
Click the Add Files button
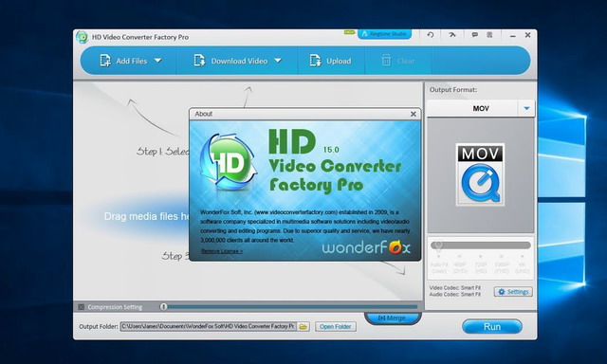pyautogui.click(x=123, y=61)
